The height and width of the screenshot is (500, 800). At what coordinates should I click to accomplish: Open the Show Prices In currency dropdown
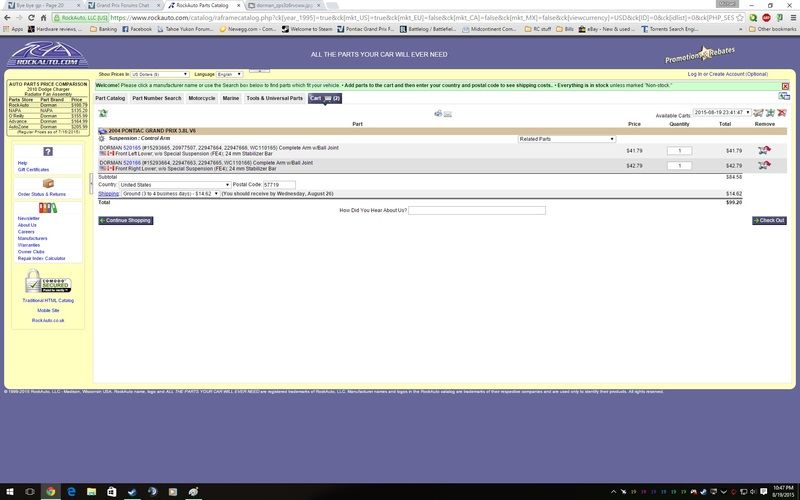coord(160,74)
